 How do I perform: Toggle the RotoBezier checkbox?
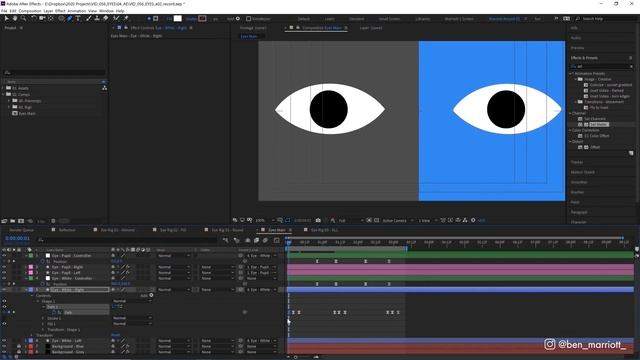coord(248,19)
